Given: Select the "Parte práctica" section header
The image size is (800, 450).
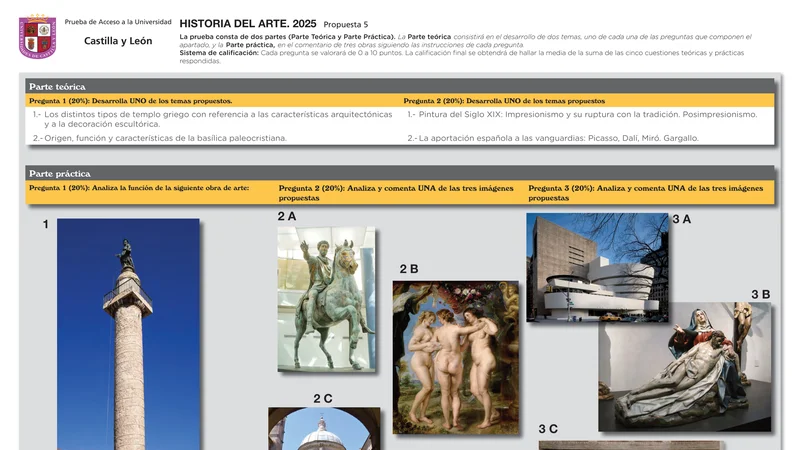Looking at the screenshot, I should pos(59,173).
